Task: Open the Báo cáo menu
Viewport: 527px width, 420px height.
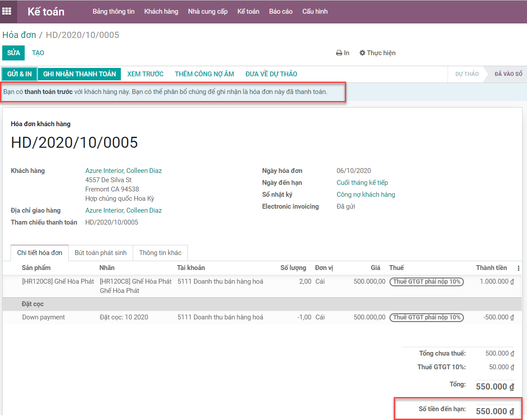Action: point(280,11)
